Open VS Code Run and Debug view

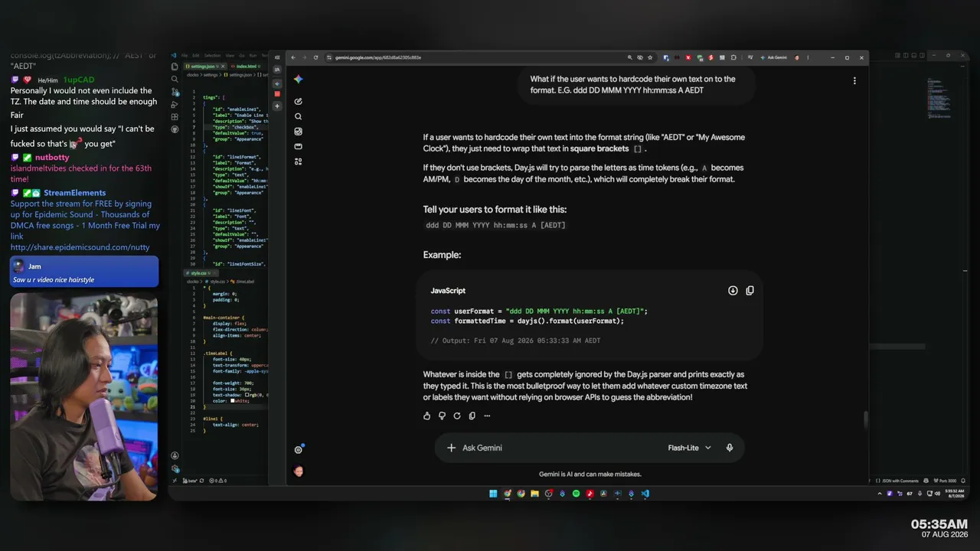[175, 104]
